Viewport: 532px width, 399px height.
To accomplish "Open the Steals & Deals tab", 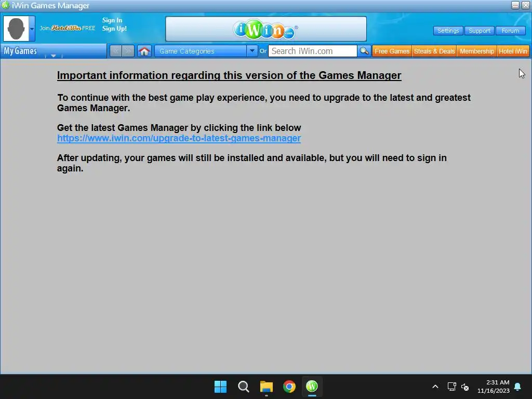I will (x=434, y=51).
